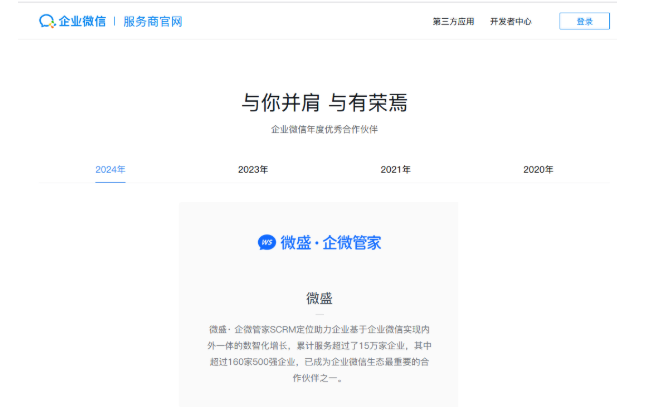Switch to the 2023年 tab

253,170
